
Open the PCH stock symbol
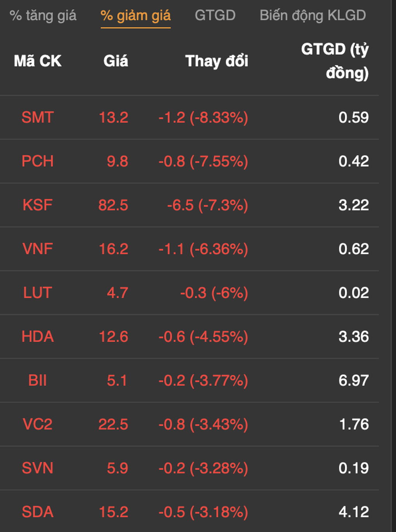pos(37,161)
